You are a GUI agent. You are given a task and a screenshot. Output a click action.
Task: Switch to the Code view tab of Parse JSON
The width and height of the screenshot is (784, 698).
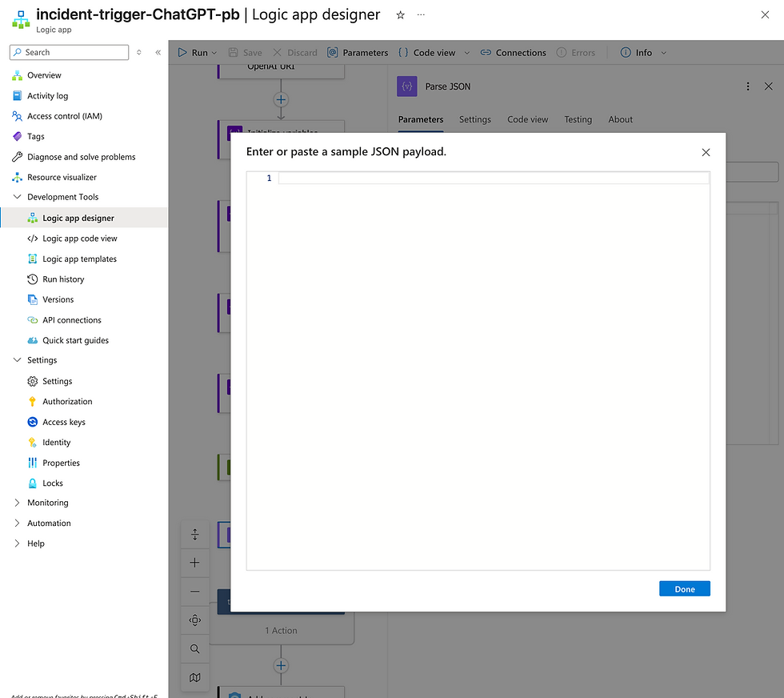pyautogui.click(x=527, y=119)
